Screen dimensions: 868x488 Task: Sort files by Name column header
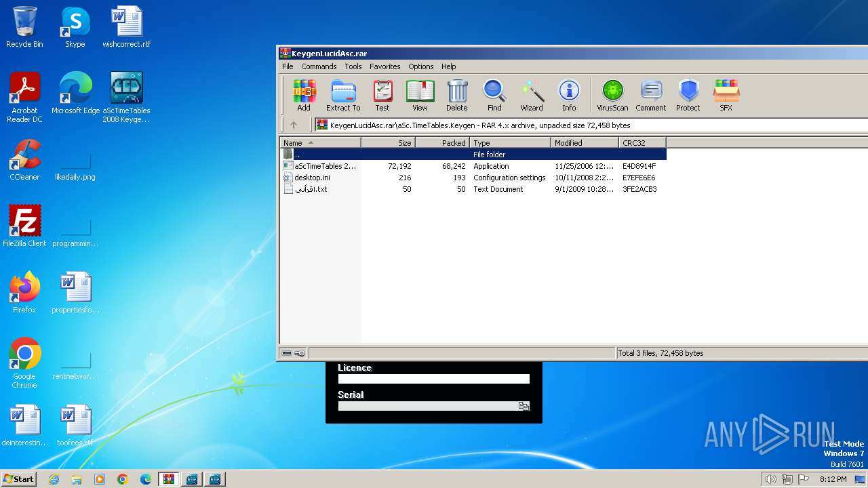(320, 143)
